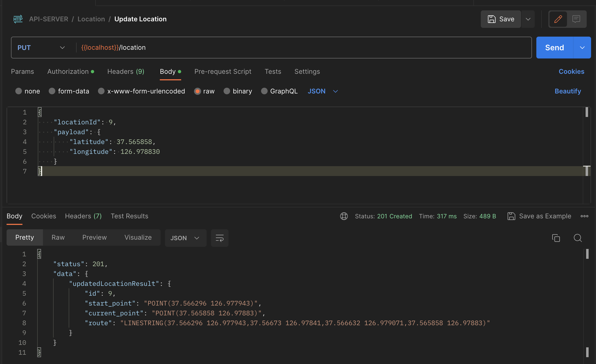596x364 pixels.
Task: Select binary body type
Action: pos(227,91)
